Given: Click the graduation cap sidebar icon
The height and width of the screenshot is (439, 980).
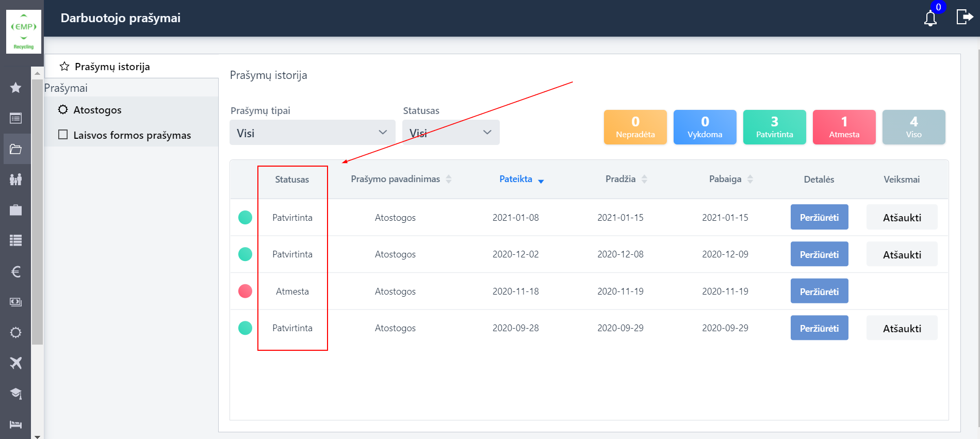Looking at the screenshot, I should coord(16,394).
